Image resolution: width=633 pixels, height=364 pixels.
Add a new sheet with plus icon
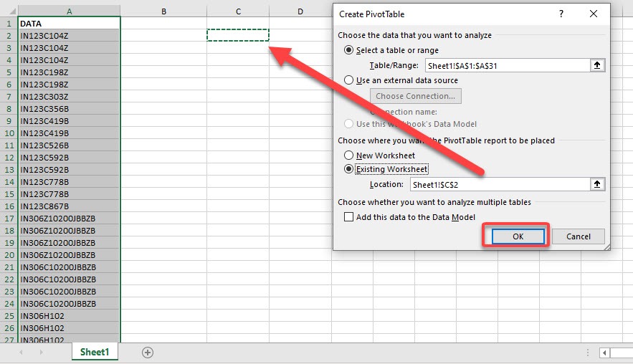click(148, 353)
